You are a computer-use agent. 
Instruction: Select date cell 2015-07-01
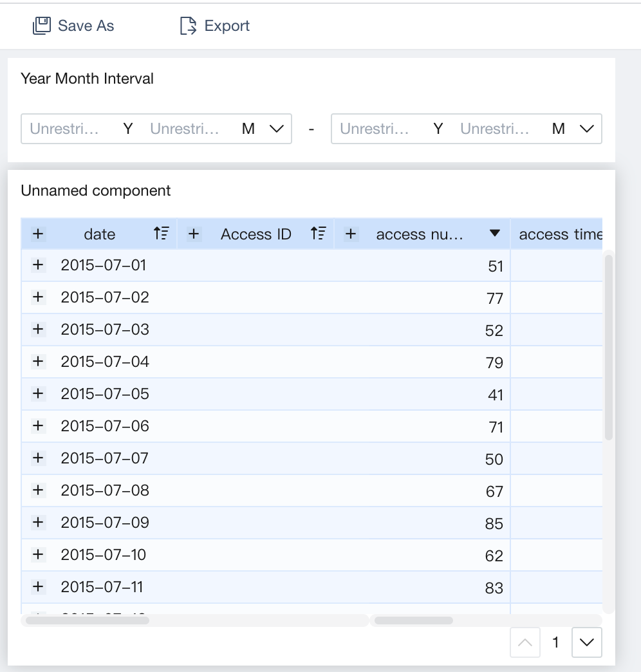[x=103, y=265]
